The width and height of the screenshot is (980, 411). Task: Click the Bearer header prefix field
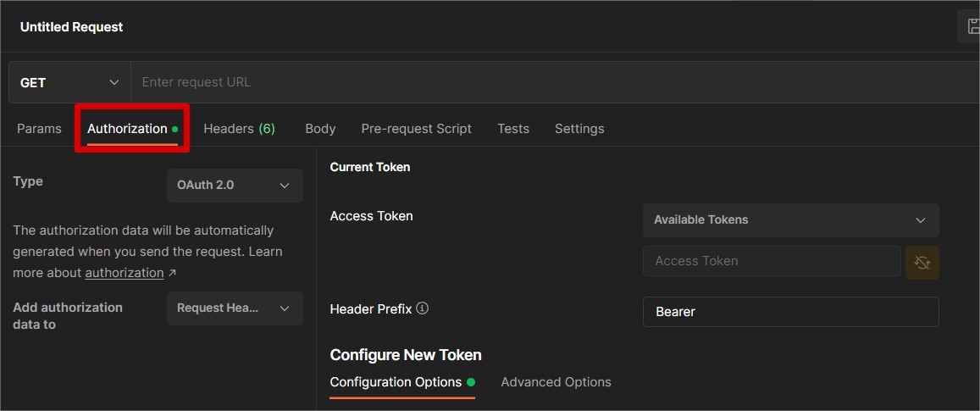(790, 312)
